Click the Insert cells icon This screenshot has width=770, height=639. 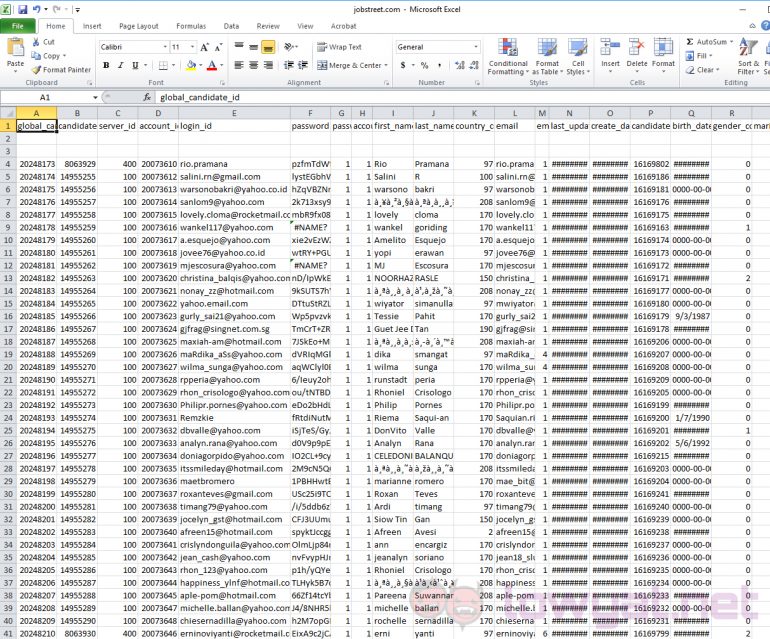tap(610, 47)
